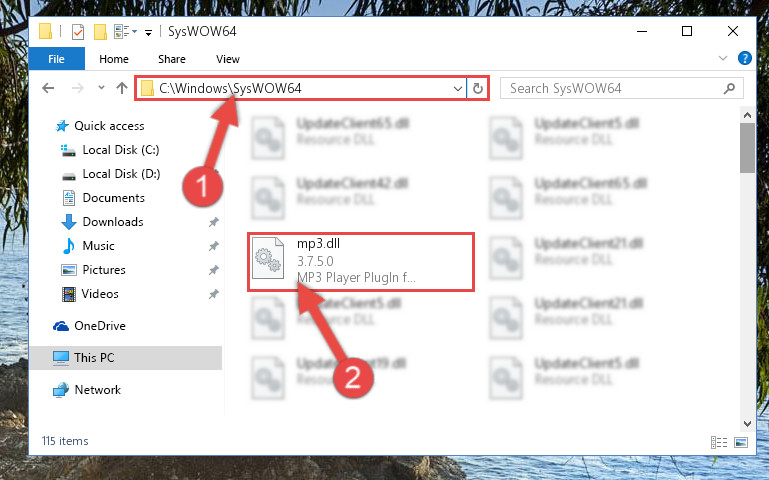Open the File menu
Screen dimensions: 769x480
(x=56, y=59)
